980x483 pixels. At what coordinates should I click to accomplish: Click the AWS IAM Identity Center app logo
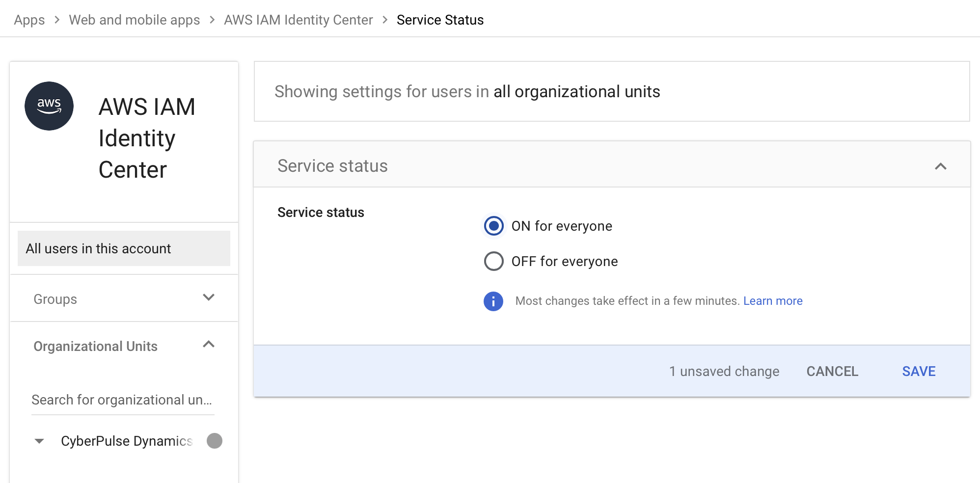tap(49, 106)
